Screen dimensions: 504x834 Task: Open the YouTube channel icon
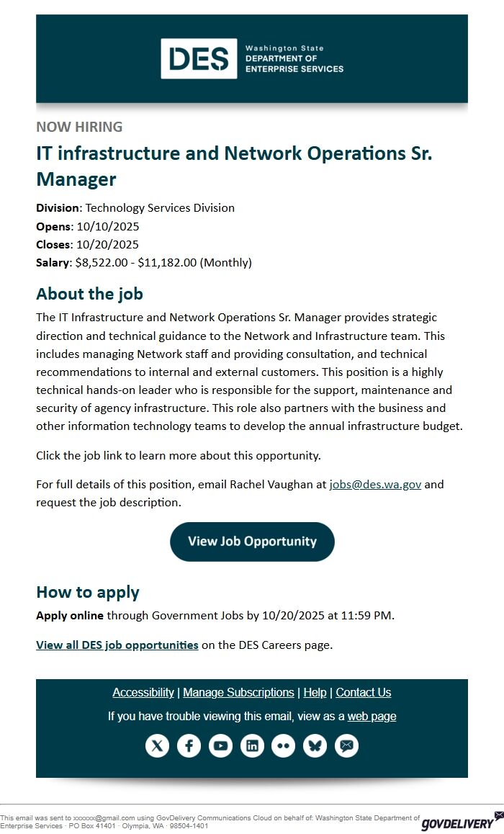coord(220,746)
